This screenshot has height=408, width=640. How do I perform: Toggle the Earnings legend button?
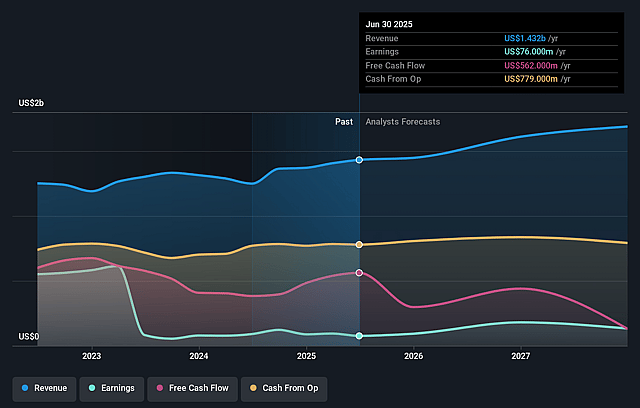tap(112, 388)
